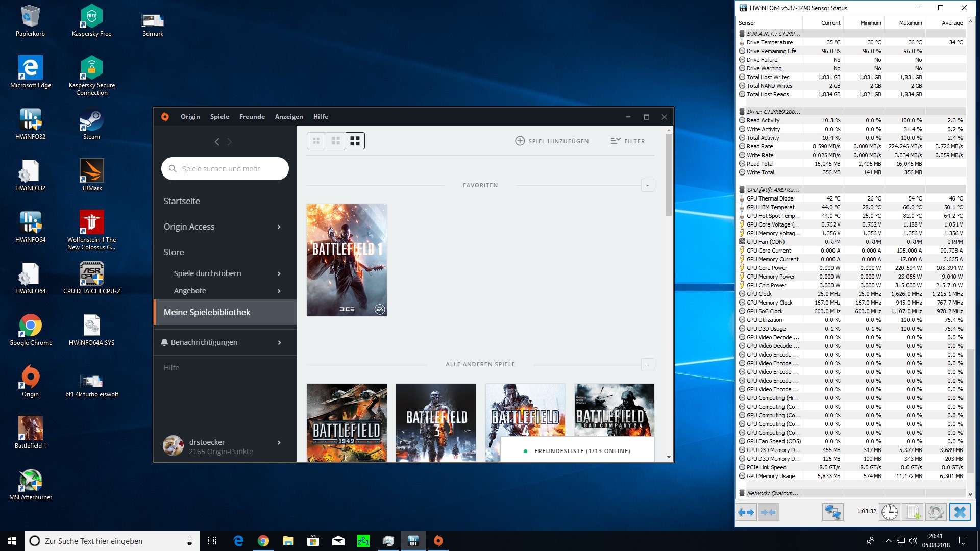Click Hilfe link in Origin sidebar

tap(171, 368)
